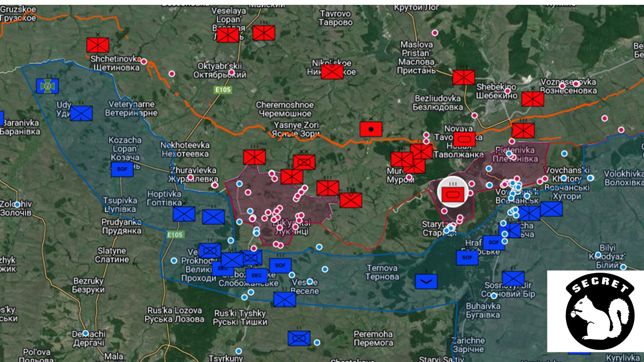
Task: Click the Oktyabr'skii label
Action: pyautogui.click(x=220, y=70)
